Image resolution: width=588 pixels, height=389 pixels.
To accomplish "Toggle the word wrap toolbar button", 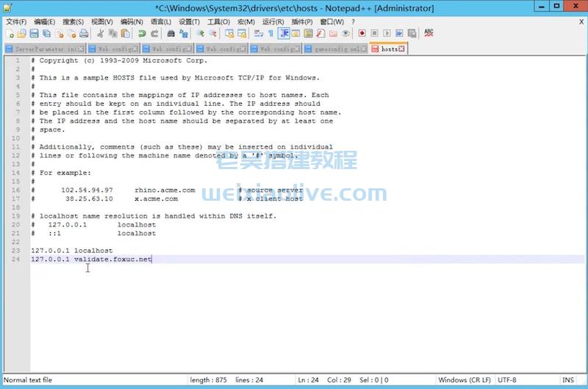I will pos(258,34).
